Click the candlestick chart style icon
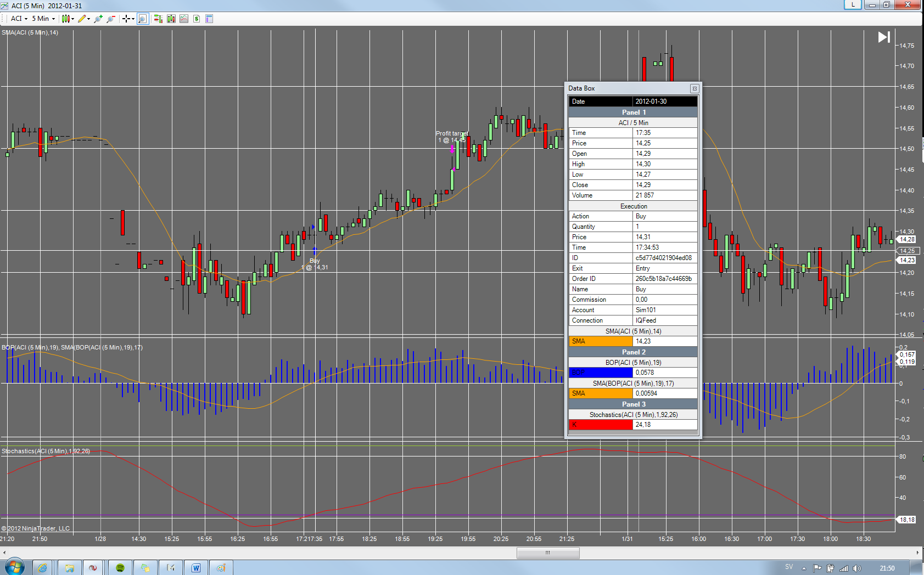The width and height of the screenshot is (924, 575). tap(66, 19)
